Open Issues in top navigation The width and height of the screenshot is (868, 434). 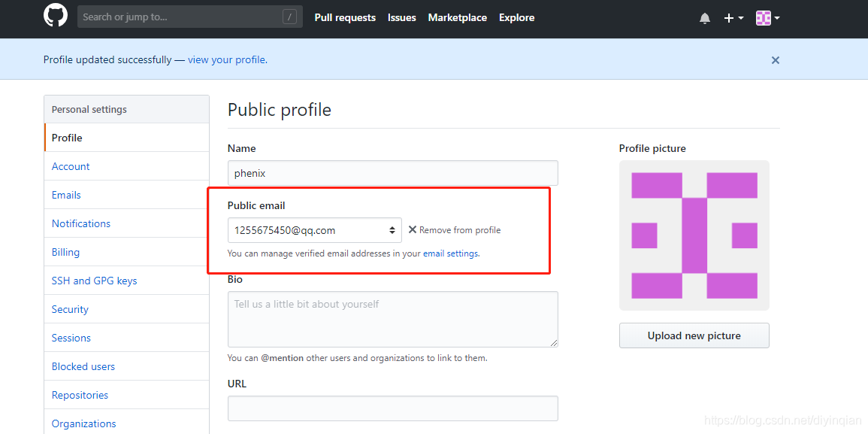click(402, 18)
